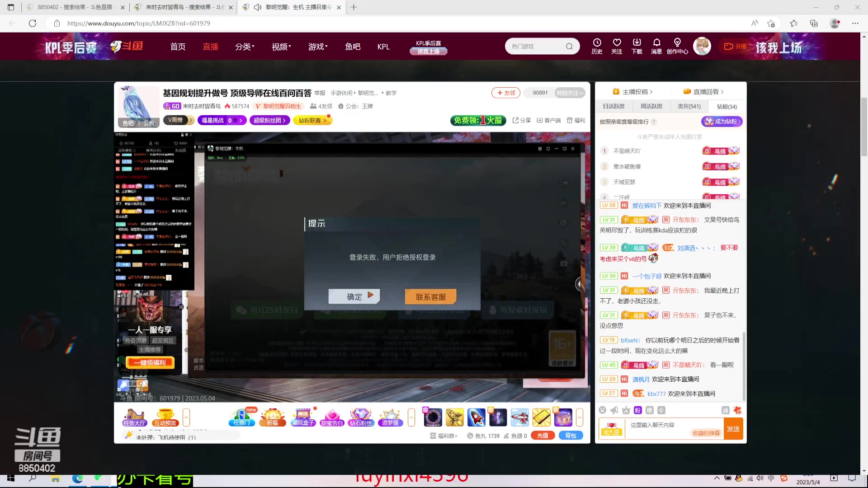
Task: Open the 造梦屋 icon
Action: pyautogui.click(x=390, y=417)
